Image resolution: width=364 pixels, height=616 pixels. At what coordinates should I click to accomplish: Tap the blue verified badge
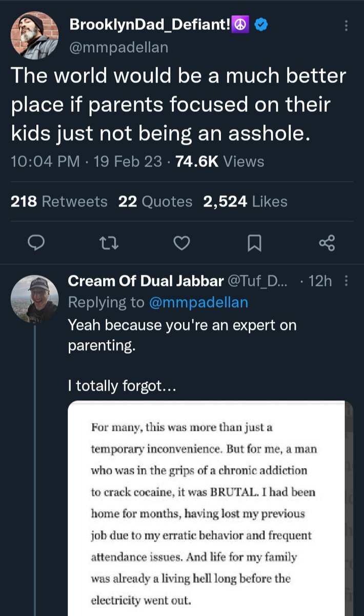coord(260,25)
